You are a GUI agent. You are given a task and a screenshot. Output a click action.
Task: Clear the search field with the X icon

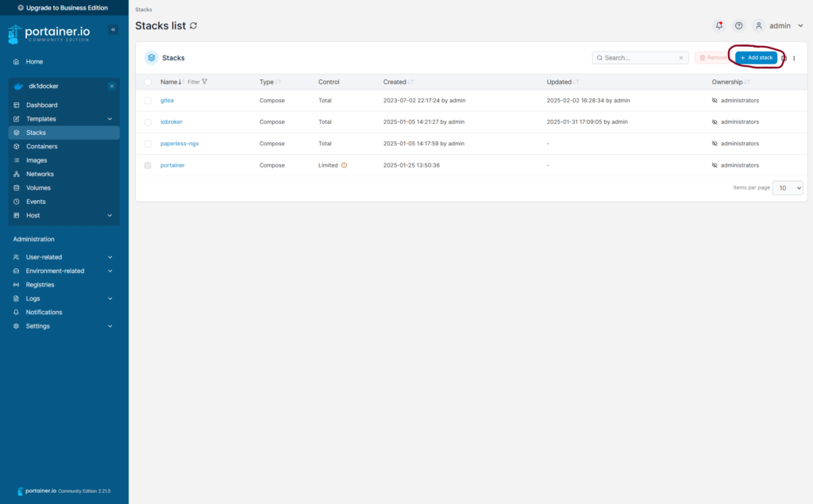[680, 58]
